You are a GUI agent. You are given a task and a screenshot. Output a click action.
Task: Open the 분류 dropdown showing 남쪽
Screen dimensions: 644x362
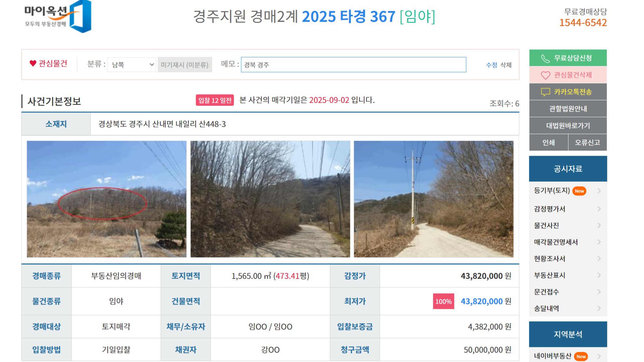click(x=132, y=65)
